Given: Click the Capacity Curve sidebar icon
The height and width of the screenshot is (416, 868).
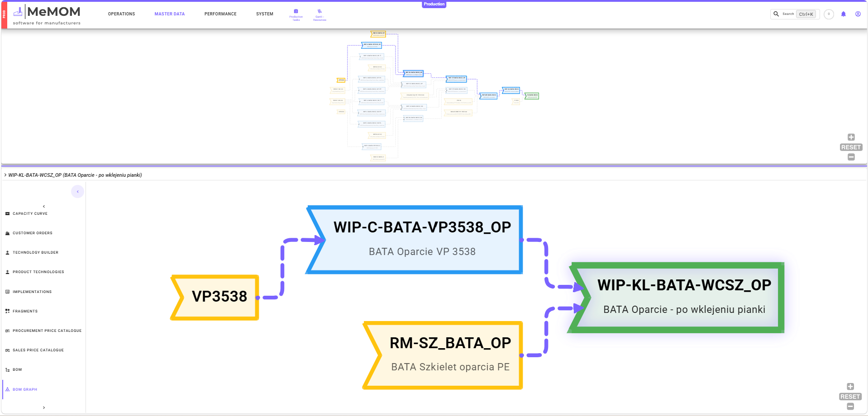Looking at the screenshot, I should tap(7, 213).
